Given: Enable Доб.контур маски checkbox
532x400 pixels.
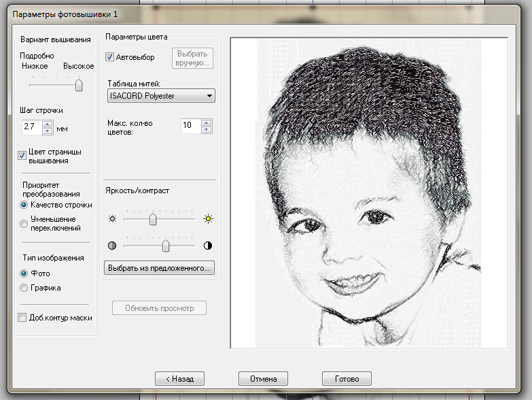Looking at the screenshot, I should coord(22,318).
